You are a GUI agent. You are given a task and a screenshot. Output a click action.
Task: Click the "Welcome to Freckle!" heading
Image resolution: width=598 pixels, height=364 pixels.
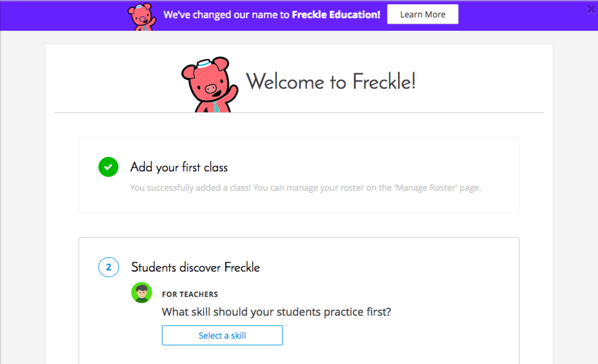(x=331, y=82)
